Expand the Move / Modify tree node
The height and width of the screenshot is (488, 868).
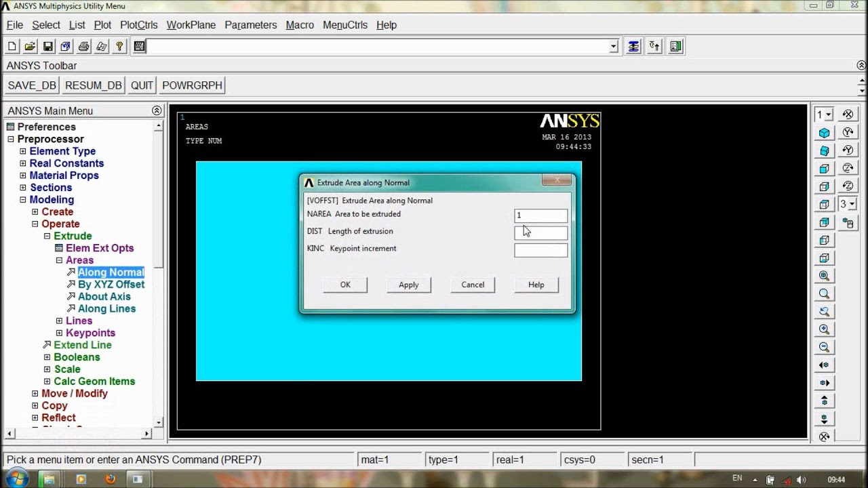35,394
